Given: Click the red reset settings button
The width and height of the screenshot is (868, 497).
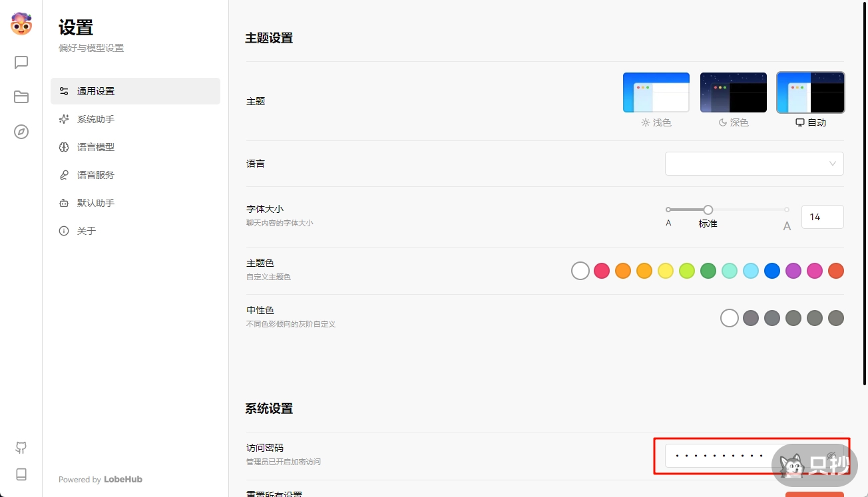Looking at the screenshot, I should 815,496.
